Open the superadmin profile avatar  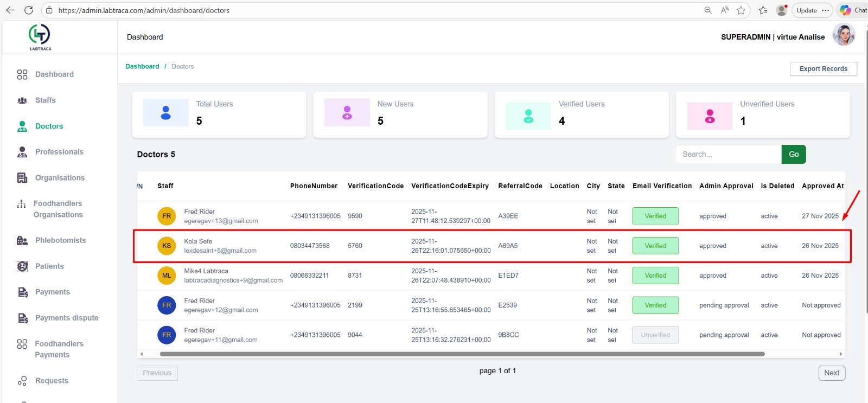[x=844, y=36]
